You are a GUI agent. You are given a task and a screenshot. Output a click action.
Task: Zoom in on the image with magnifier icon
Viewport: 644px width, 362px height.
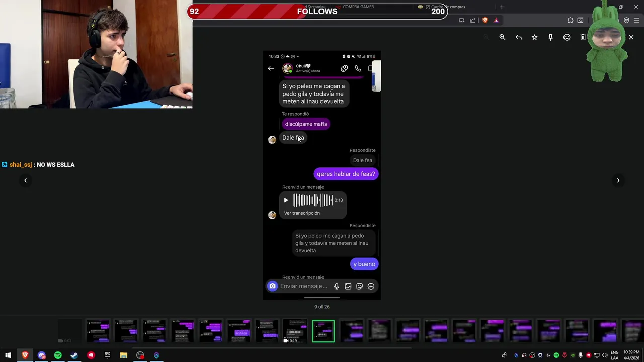(x=502, y=37)
